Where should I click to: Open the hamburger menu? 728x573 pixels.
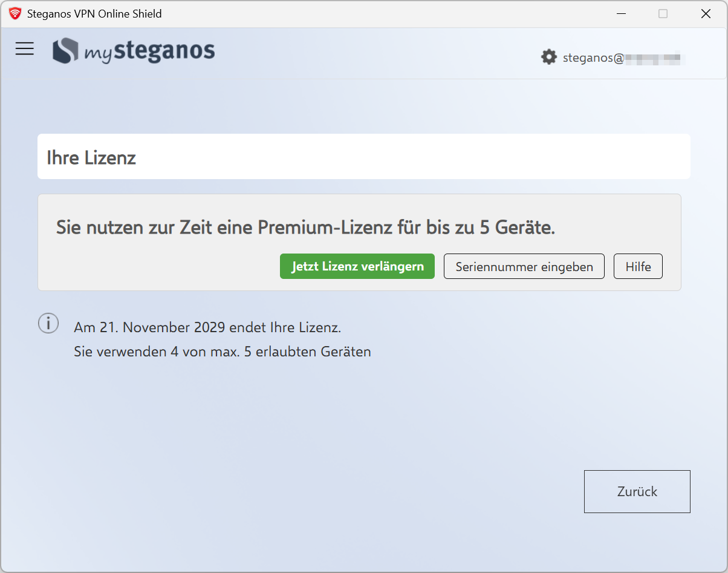click(25, 49)
